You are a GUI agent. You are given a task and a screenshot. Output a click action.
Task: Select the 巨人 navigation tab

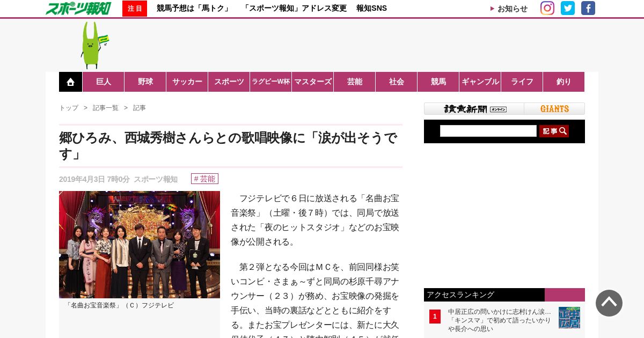pyautogui.click(x=104, y=82)
